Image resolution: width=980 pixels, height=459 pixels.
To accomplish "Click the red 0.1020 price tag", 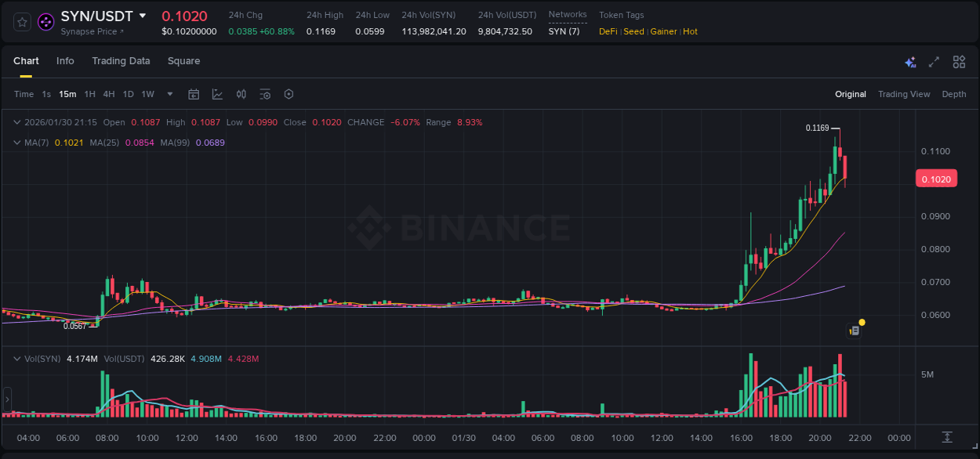I will click(936, 179).
